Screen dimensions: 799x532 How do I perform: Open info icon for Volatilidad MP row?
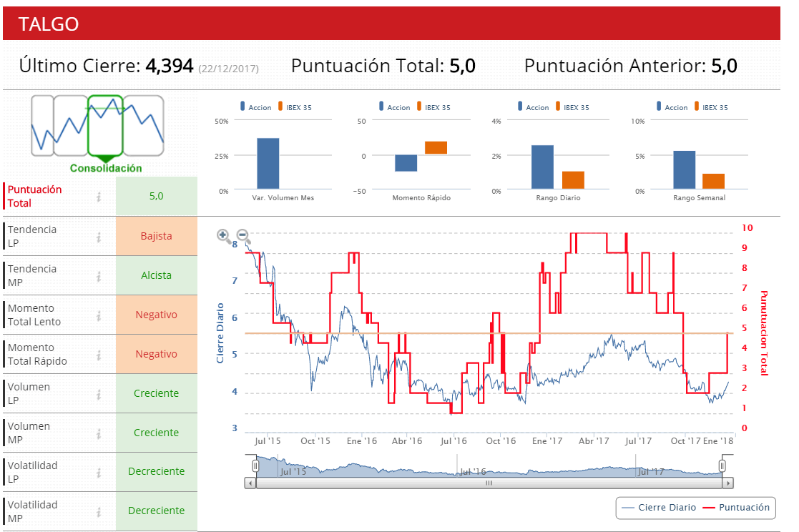(99, 511)
